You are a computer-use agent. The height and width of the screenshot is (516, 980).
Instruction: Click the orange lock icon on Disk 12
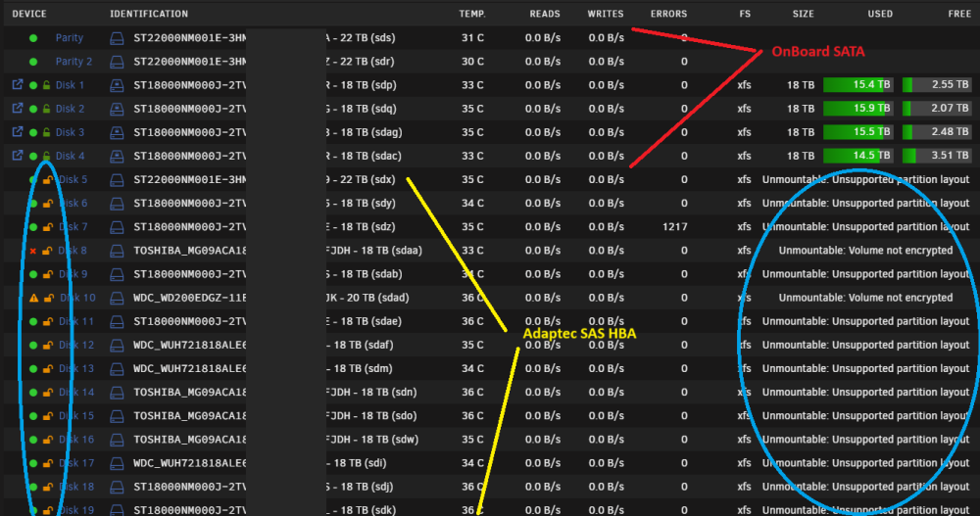coord(47,345)
